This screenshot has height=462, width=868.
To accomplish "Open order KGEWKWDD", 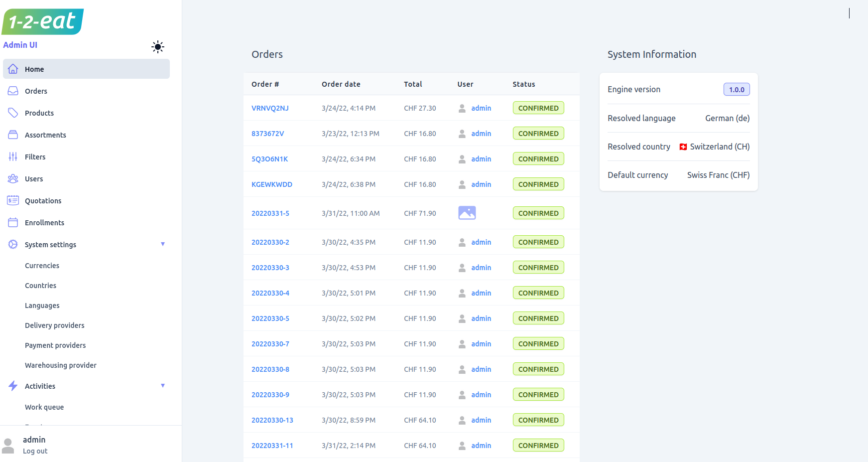I will point(272,184).
